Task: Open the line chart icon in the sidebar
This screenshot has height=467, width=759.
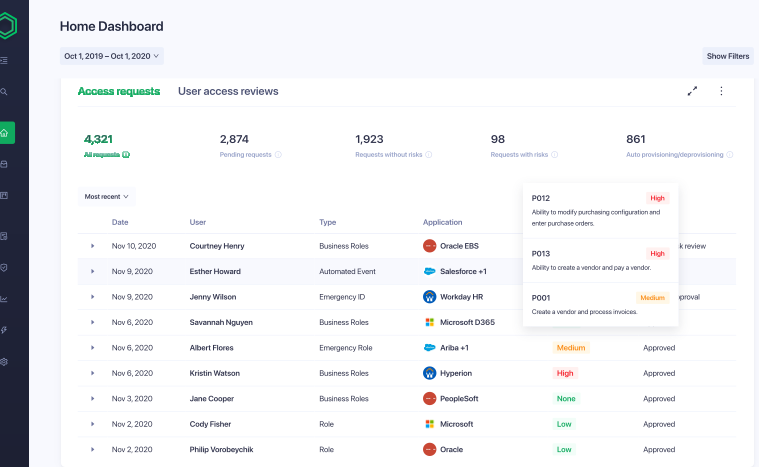Action: pos(5,298)
